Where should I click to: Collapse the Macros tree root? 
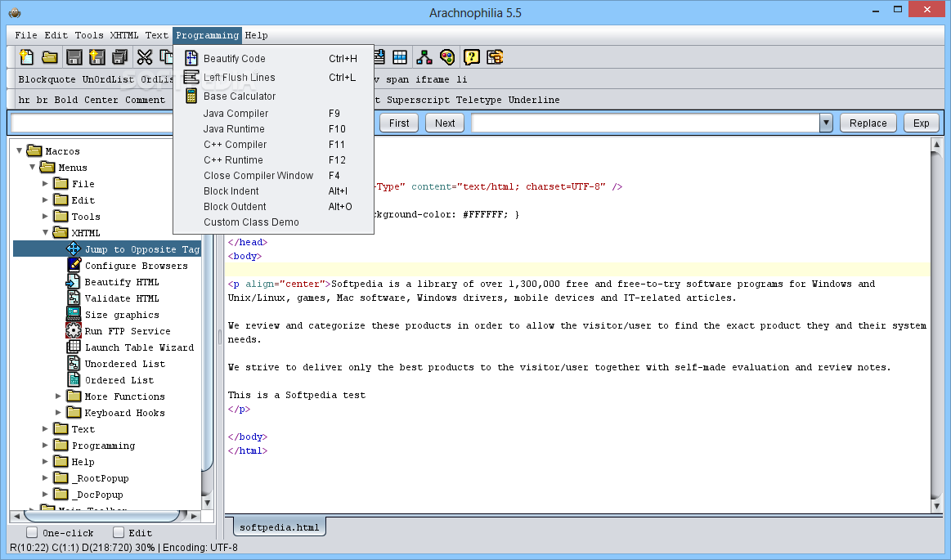pos(20,150)
